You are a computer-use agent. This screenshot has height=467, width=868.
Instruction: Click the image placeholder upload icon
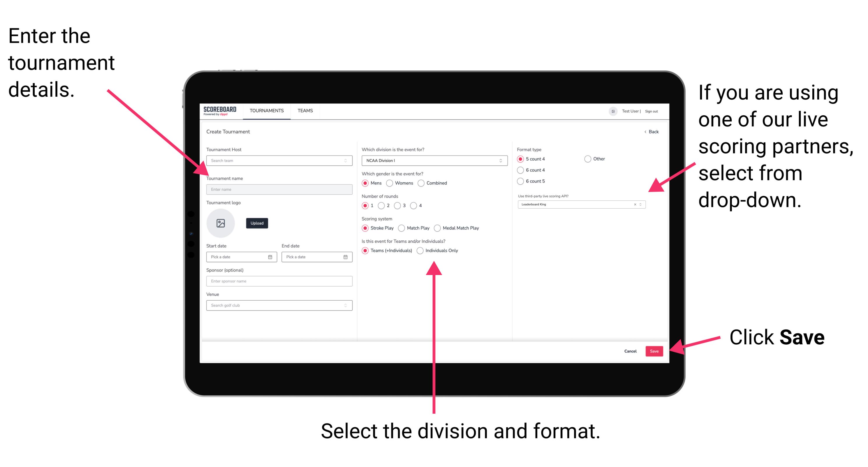(220, 223)
